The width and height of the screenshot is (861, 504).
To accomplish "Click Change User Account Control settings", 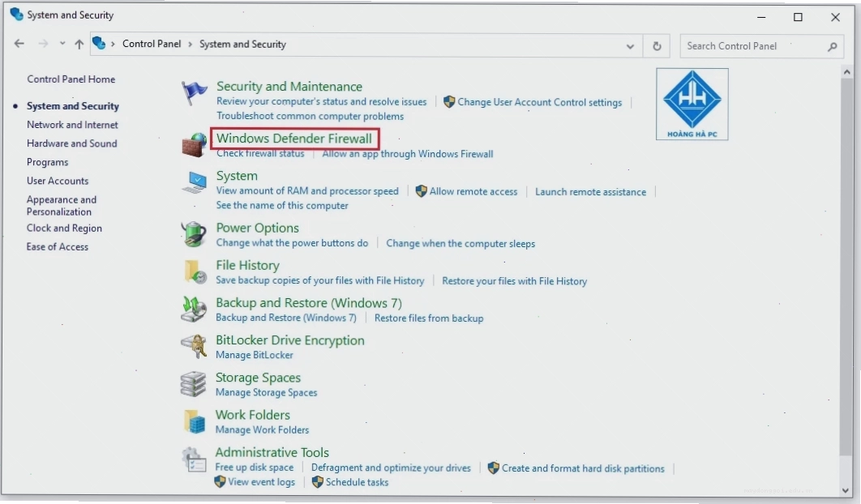I will (x=540, y=103).
